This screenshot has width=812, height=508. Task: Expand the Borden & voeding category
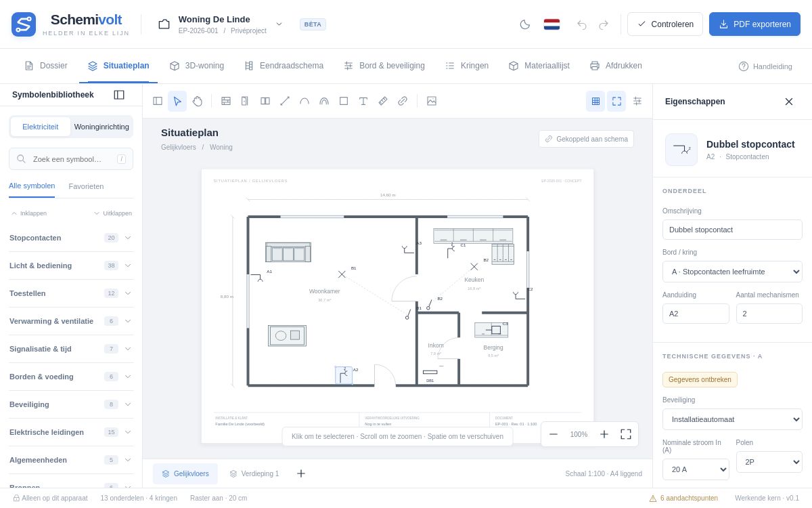coord(70,377)
